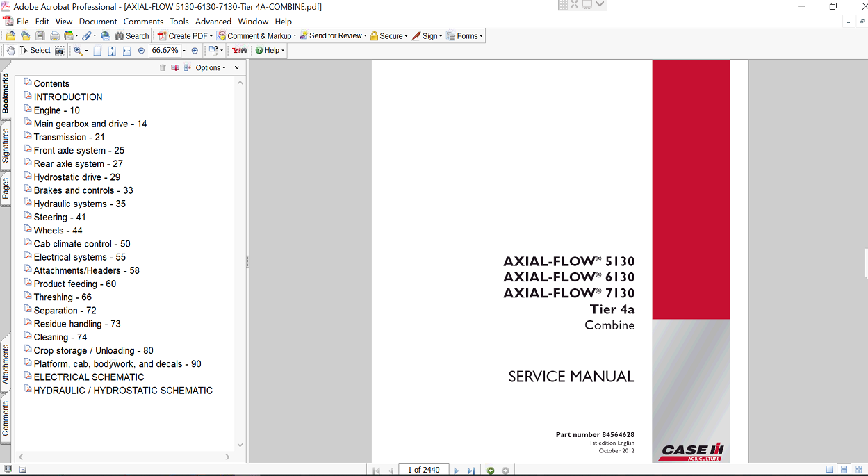Switch to the Pages side tab
The width and height of the screenshot is (868, 476).
coord(6,188)
